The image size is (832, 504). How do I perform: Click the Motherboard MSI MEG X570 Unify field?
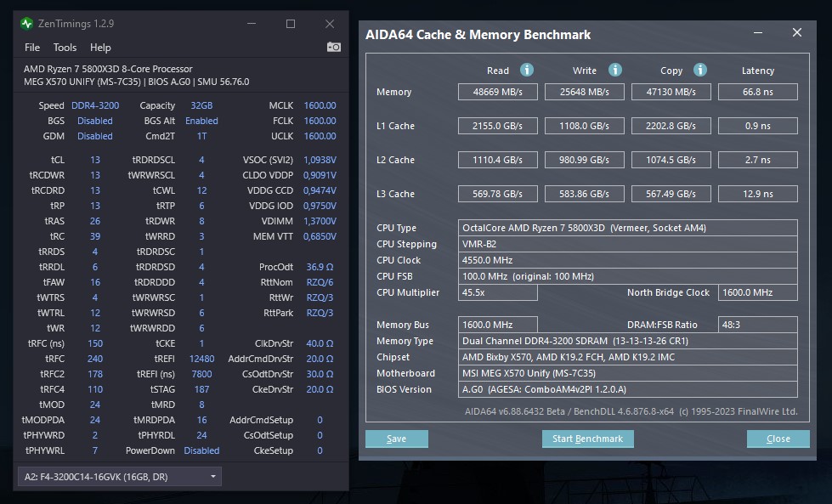point(628,373)
